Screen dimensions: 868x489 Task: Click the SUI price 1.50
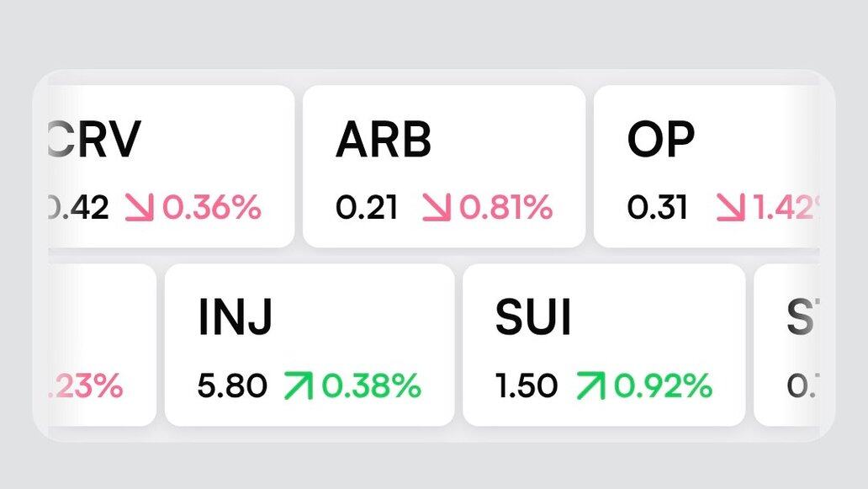[526, 386]
